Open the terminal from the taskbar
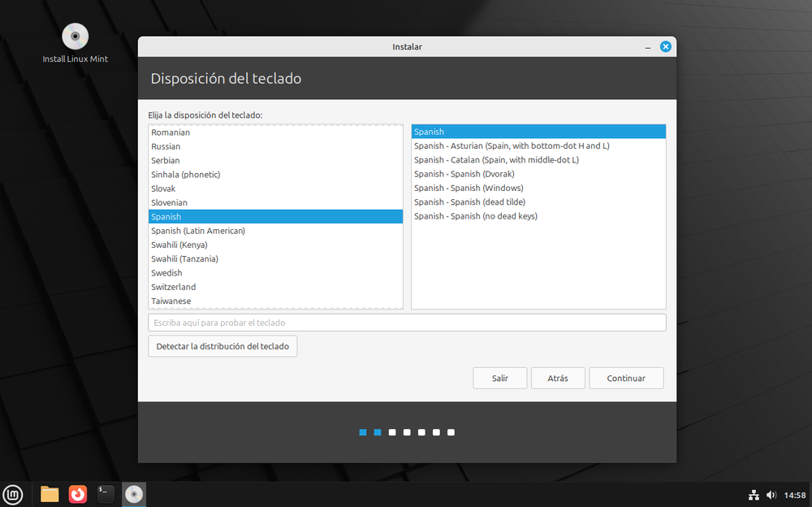Viewport: 812px width, 507px height. pyautogui.click(x=106, y=493)
